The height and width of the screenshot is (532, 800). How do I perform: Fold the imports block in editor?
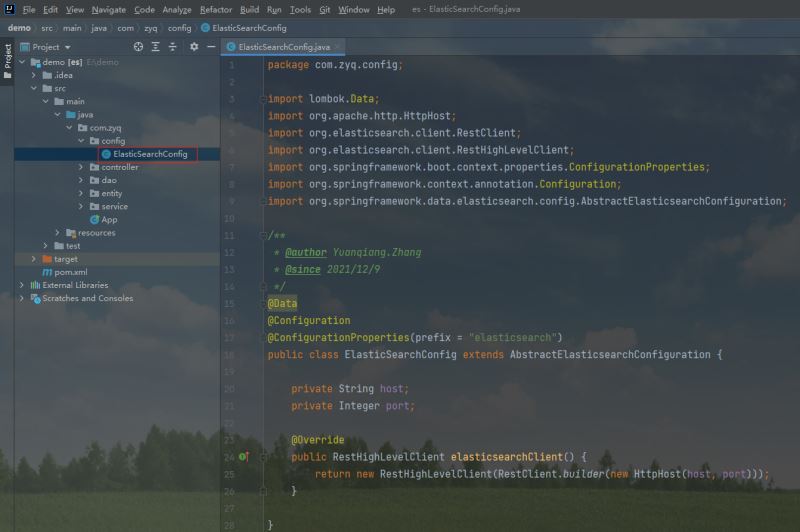pos(264,99)
